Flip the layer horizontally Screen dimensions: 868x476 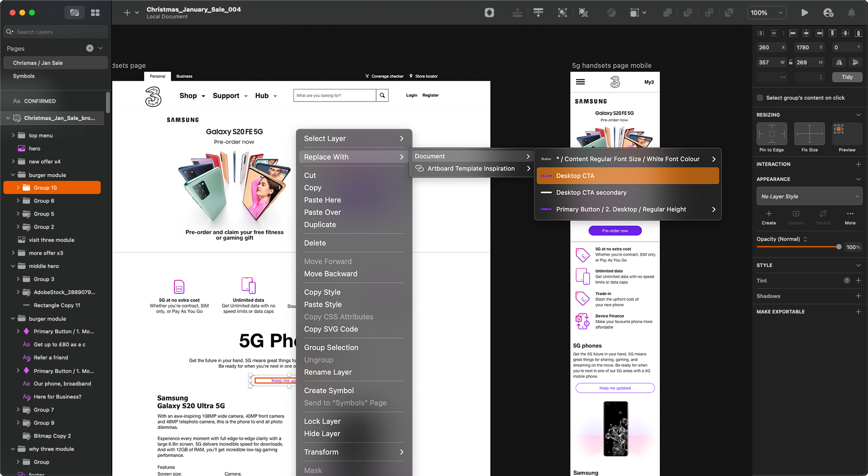pos(839,62)
